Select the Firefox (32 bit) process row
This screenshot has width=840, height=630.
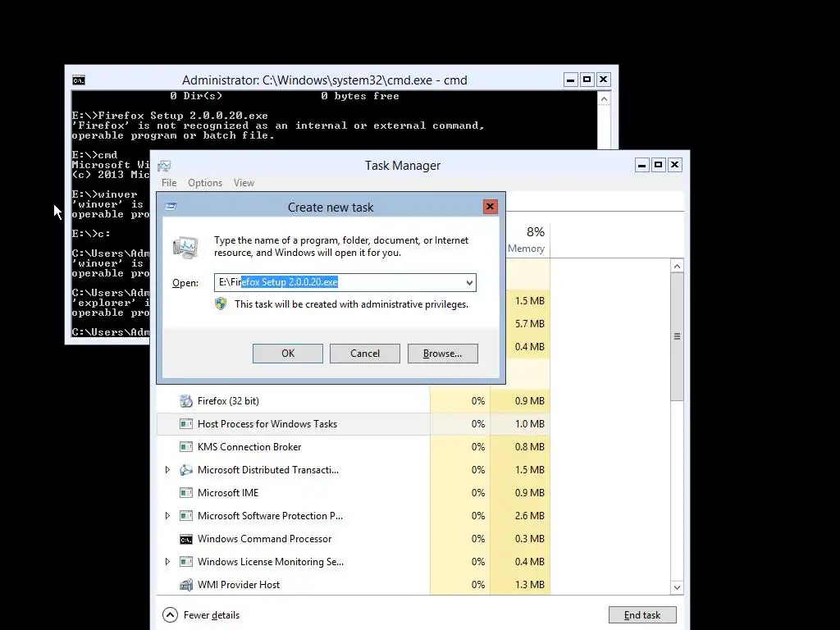354,400
